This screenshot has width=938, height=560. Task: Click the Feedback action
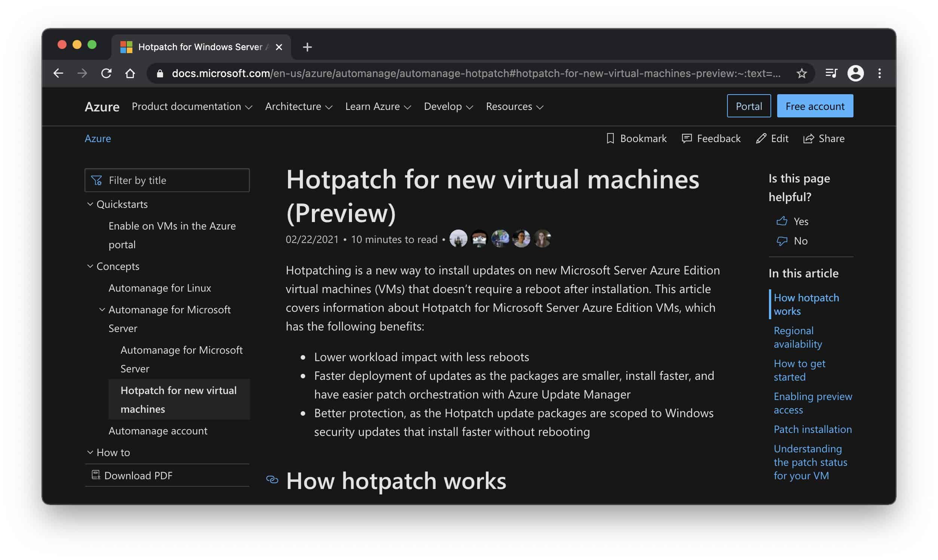pos(711,138)
